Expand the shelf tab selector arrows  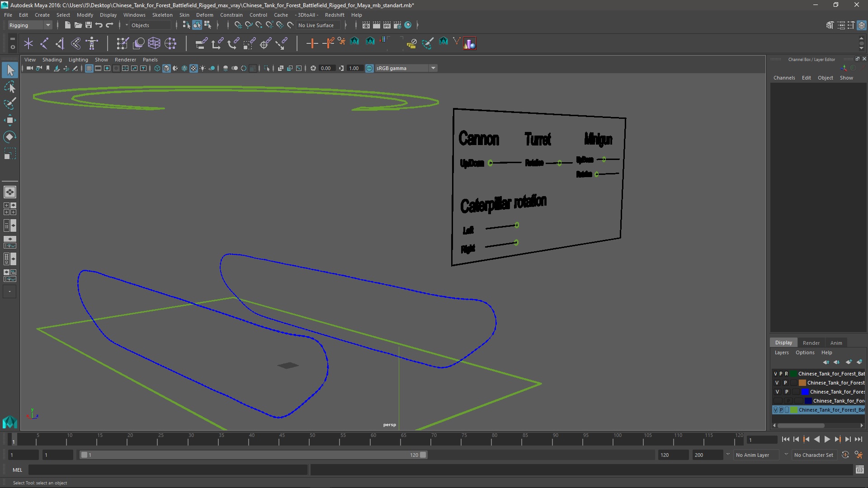click(12, 38)
